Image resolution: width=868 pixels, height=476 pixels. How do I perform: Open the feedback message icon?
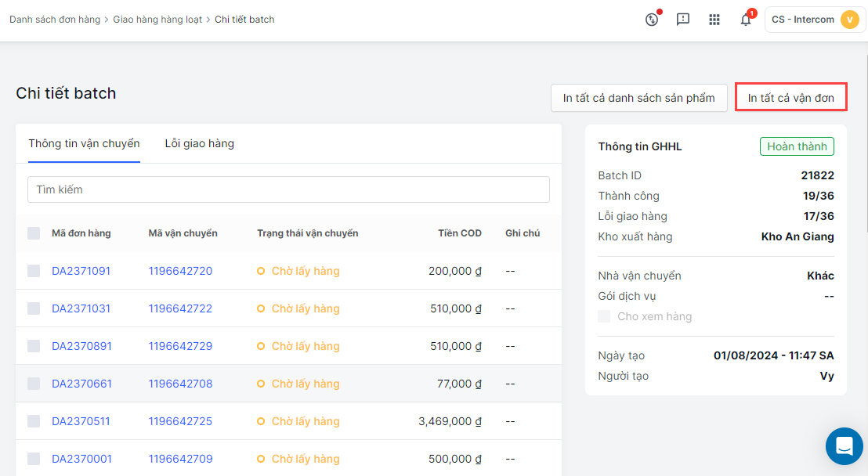[683, 20]
